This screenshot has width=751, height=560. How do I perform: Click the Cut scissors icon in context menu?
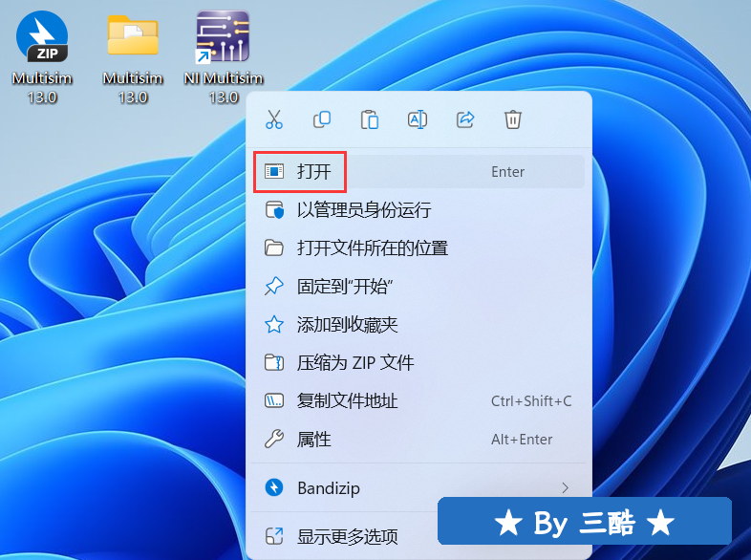274,119
